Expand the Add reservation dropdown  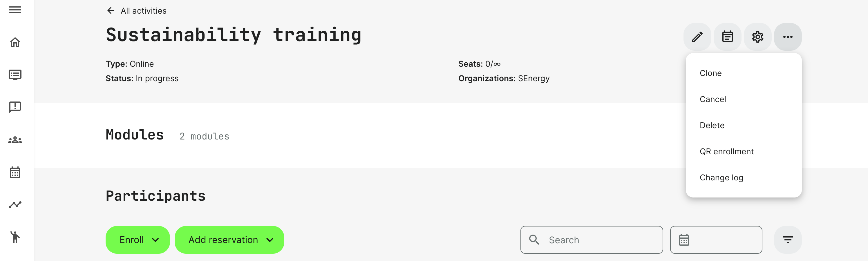tap(229, 240)
